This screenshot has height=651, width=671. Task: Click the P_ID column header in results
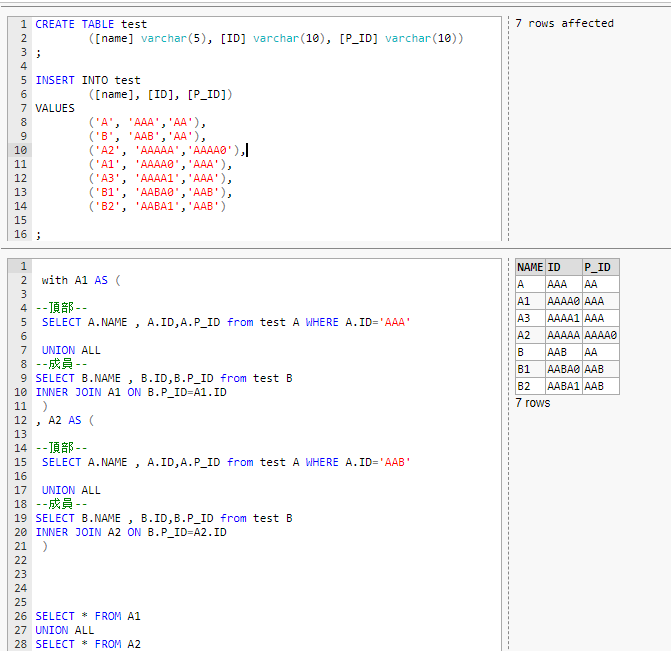pyautogui.click(x=600, y=268)
